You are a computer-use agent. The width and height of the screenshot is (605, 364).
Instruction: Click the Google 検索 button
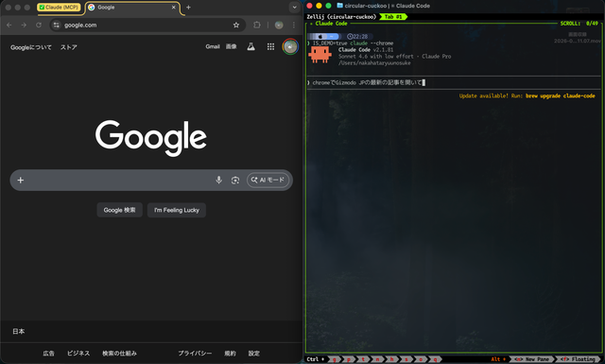tap(120, 210)
